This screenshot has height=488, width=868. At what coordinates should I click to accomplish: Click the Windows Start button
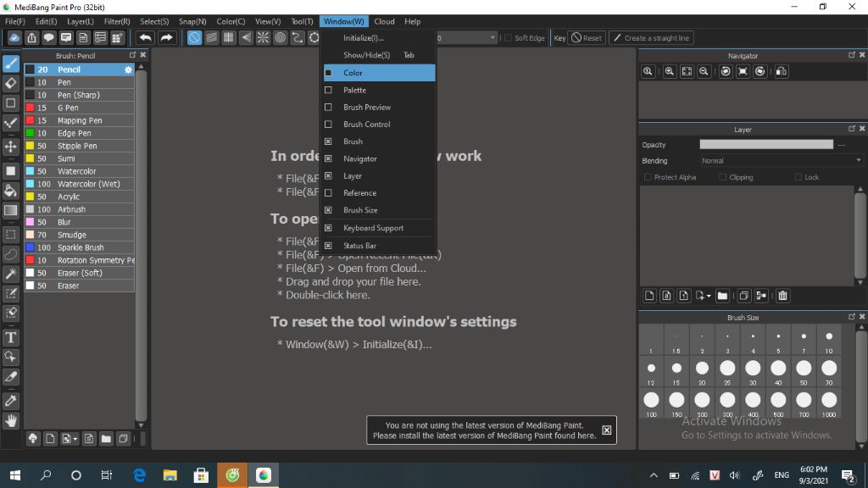tap(15, 474)
